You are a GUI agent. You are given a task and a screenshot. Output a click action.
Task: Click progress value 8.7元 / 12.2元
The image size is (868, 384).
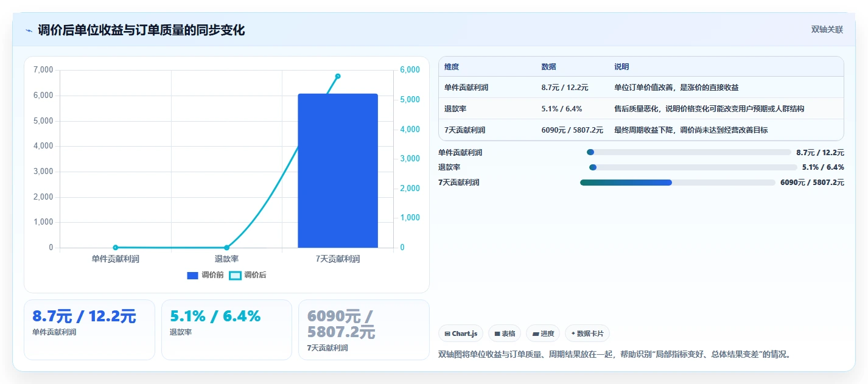click(x=820, y=153)
